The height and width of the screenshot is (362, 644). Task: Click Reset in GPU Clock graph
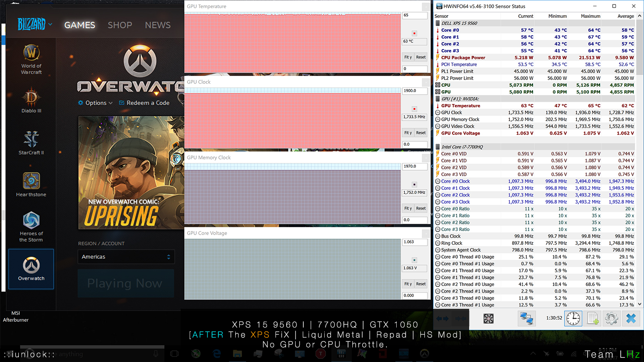tap(421, 133)
